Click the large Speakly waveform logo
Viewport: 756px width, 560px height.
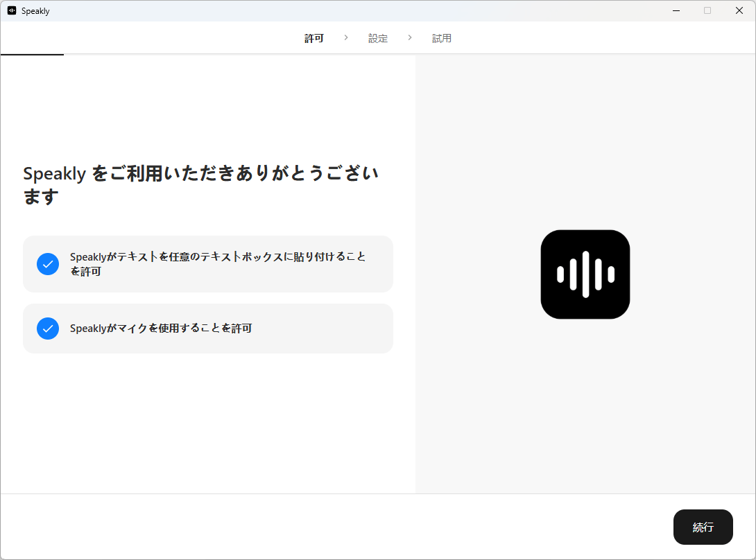click(x=585, y=274)
